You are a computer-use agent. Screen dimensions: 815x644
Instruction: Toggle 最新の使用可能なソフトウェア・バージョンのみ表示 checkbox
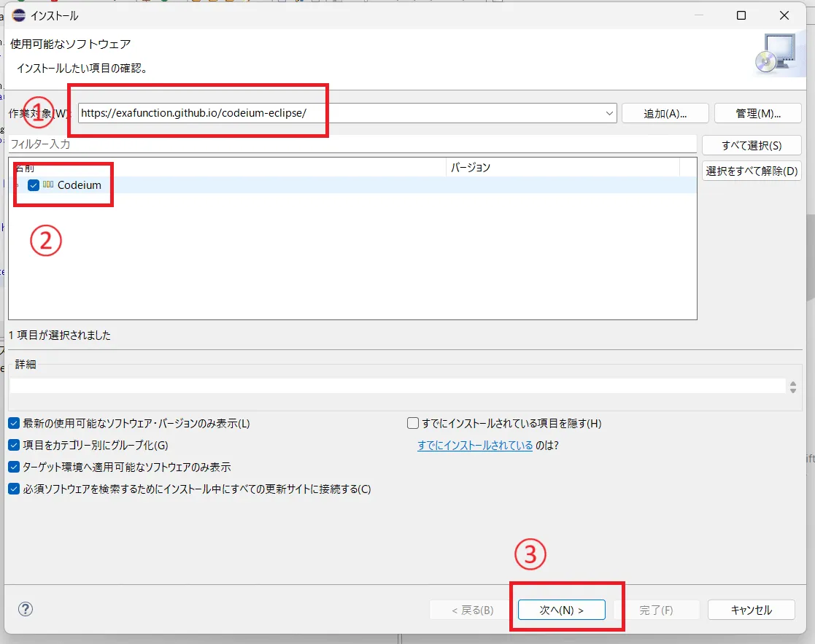[14, 423]
